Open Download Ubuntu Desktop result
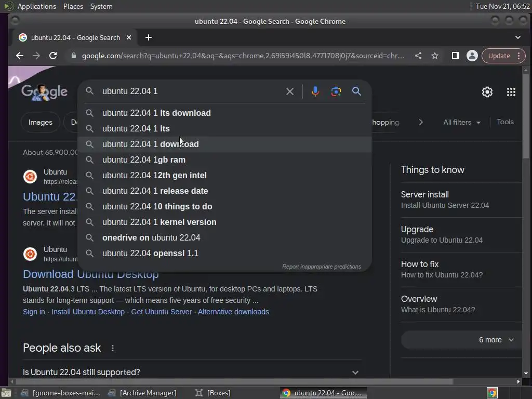This screenshot has width=532, height=399. click(x=90, y=274)
